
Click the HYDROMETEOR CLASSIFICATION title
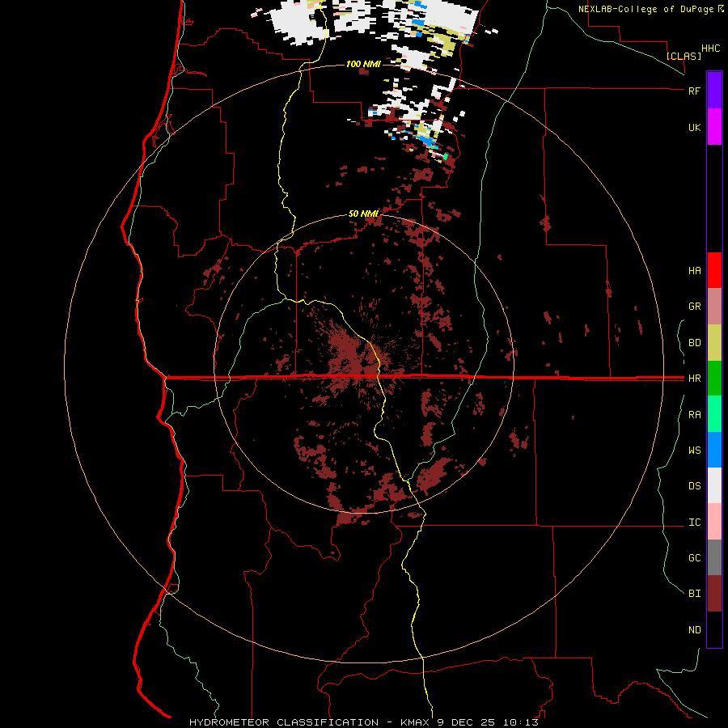[x=284, y=722]
